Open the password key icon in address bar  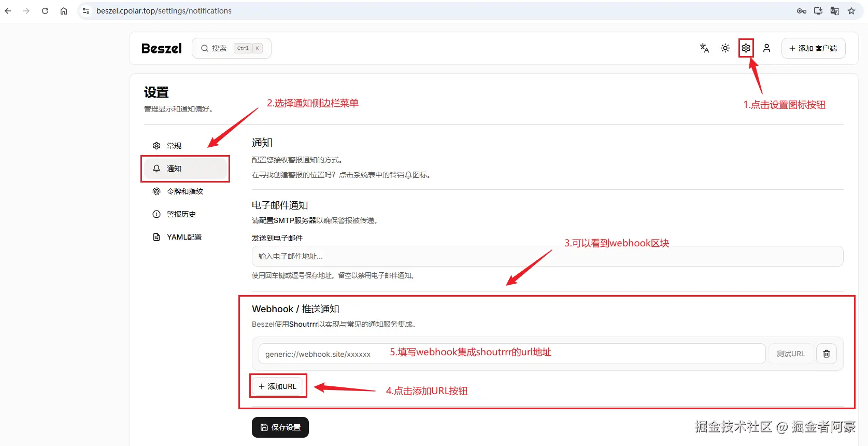(802, 11)
